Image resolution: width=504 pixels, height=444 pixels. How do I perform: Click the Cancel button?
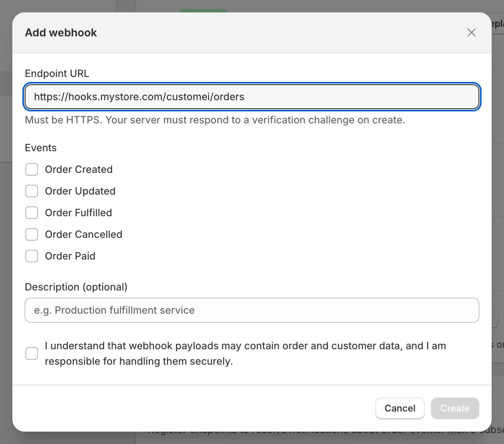point(400,408)
